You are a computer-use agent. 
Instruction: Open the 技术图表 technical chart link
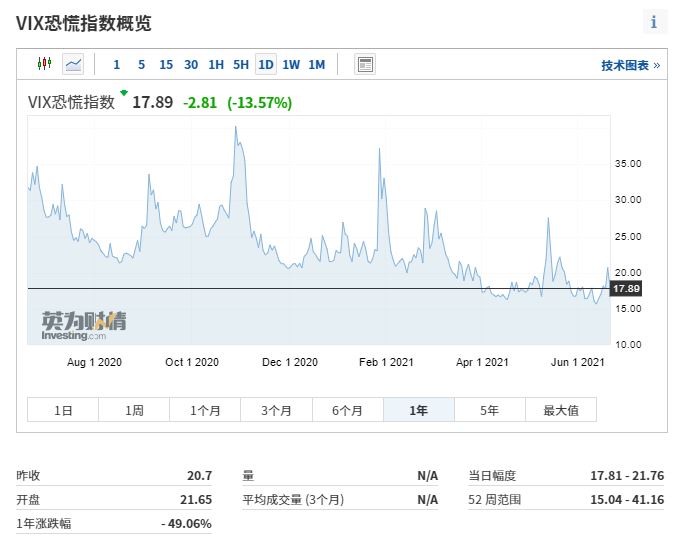[630, 65]
